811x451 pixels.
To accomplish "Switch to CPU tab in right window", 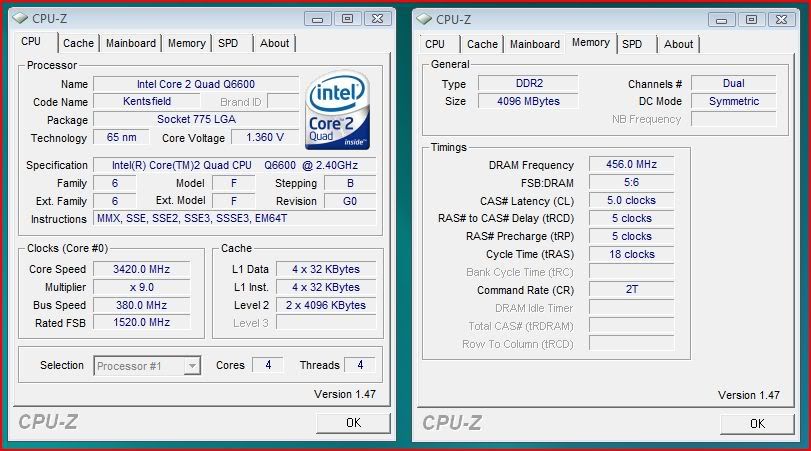I will tap(435, 44).
